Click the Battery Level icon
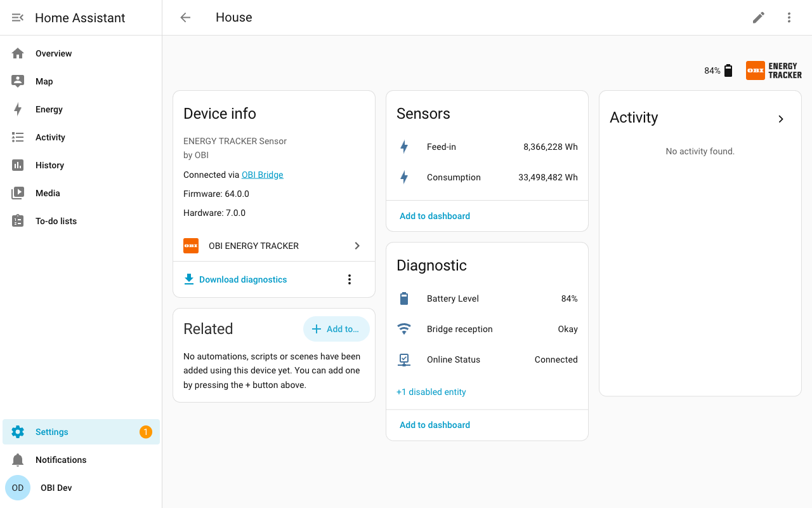The width and height of the screenshot is (812, 508). coord(404,298)
